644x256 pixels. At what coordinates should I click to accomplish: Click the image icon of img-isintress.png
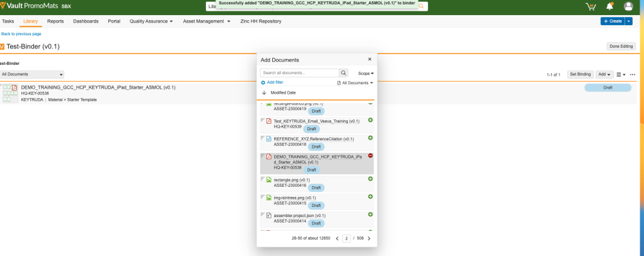pyautogui.click(x=269, y=198)
